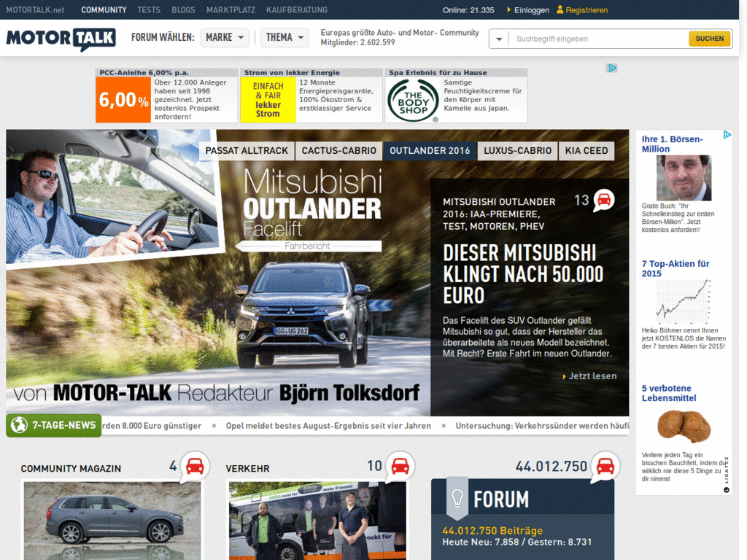Open the bus with people thumbnail
Screen dimensions: 747x560
coord(317,521)
